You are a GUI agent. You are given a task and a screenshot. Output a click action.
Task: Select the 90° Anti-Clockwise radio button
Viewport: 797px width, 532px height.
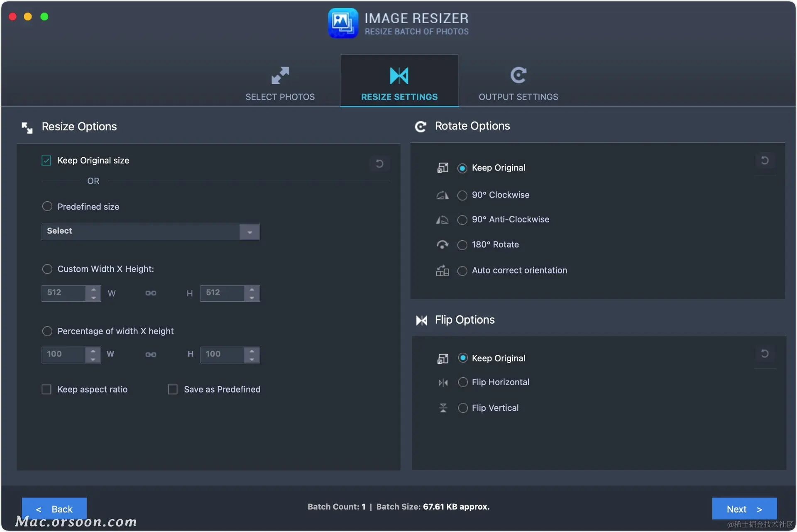pyautogui.click(x=462, y=220)
